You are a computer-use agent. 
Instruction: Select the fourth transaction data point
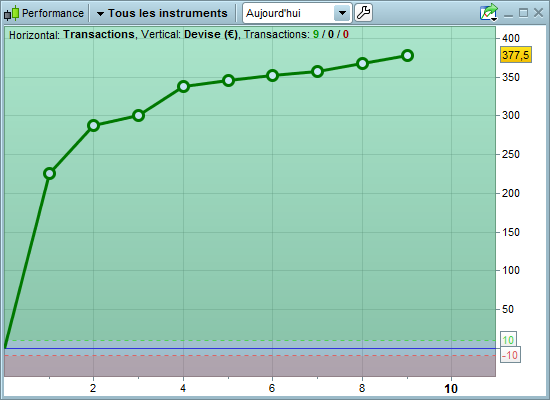183,86
